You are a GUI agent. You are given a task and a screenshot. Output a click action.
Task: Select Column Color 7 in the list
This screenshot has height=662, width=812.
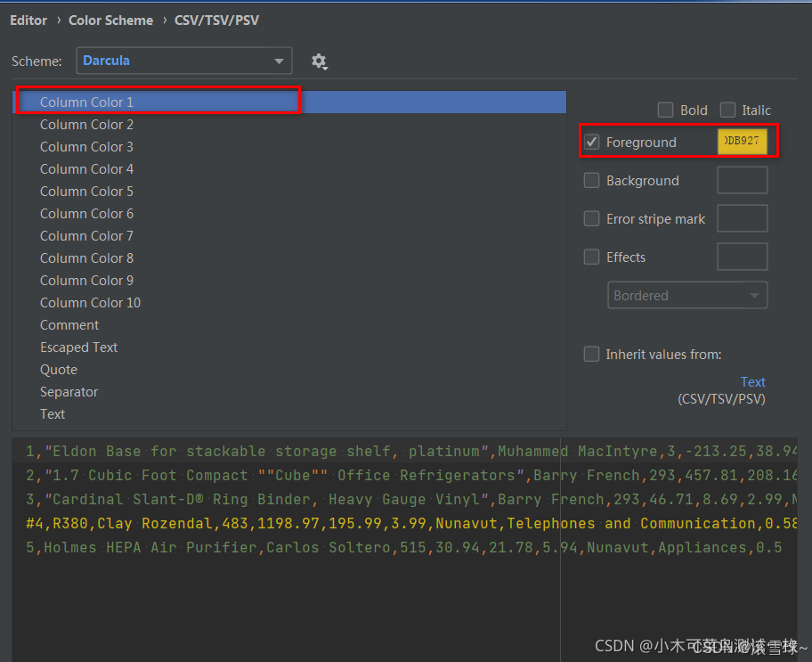[289, 236]
